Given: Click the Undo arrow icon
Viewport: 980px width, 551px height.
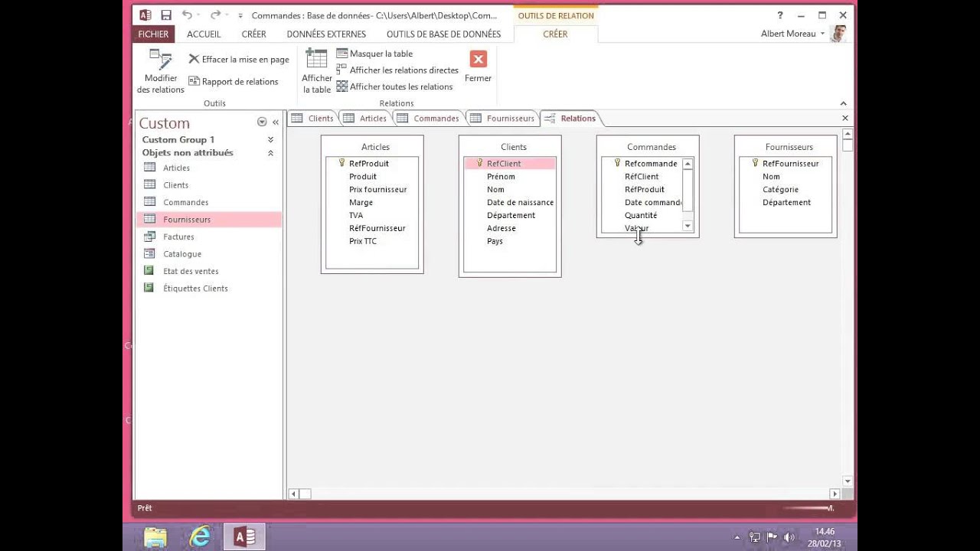Looking at the screenshot, I should [x=187, y=15].
